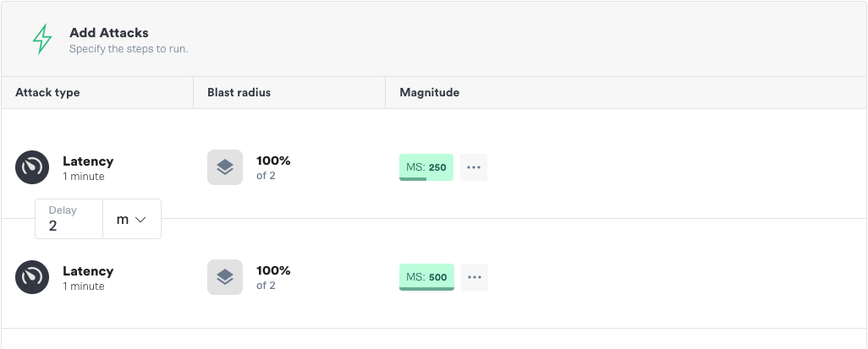Open the second blast radius layers icon

225,277
